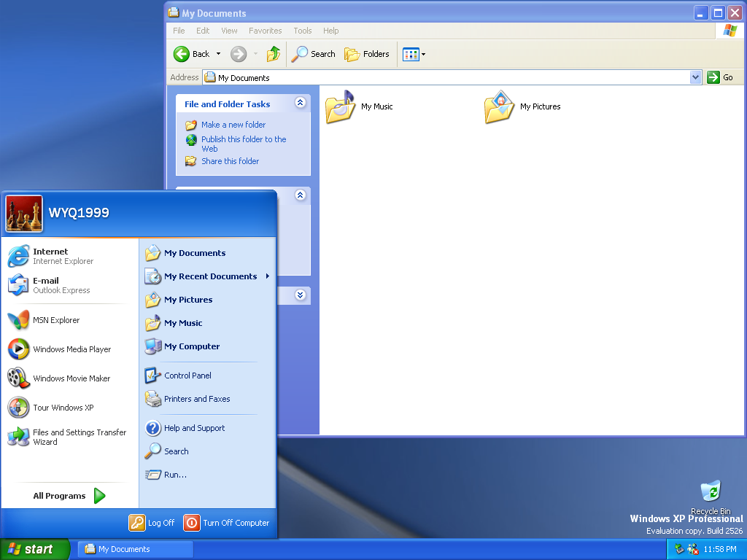Click Make a new folder link
This screenshot has width=747, height=560.
233,125
